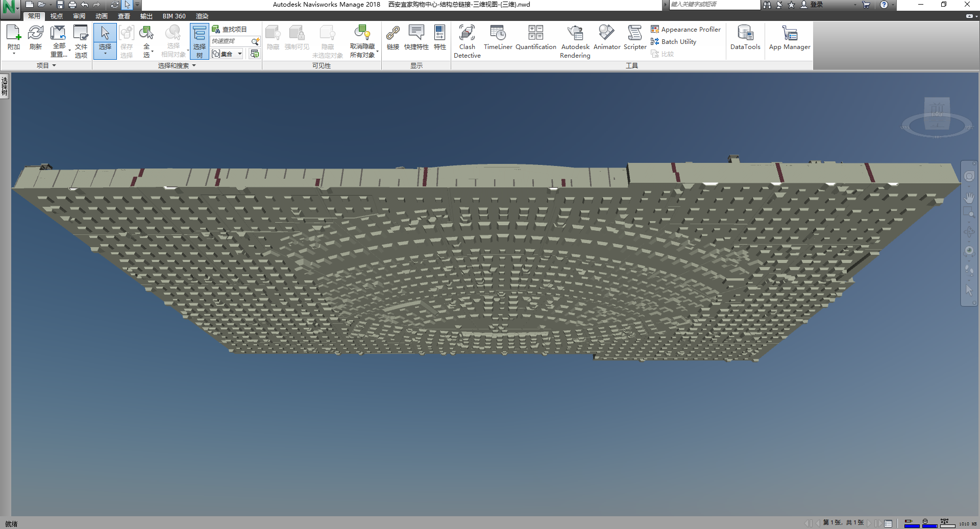The height and width of the screenshot is (529, 980).
Task: Click the New file quick access icon
Action: [x=30, y=5]
